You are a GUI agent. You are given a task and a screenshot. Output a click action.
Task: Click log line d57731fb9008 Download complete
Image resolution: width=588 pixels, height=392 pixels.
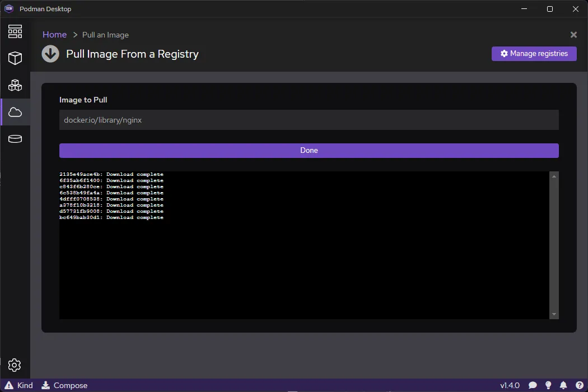click(111, 212)
